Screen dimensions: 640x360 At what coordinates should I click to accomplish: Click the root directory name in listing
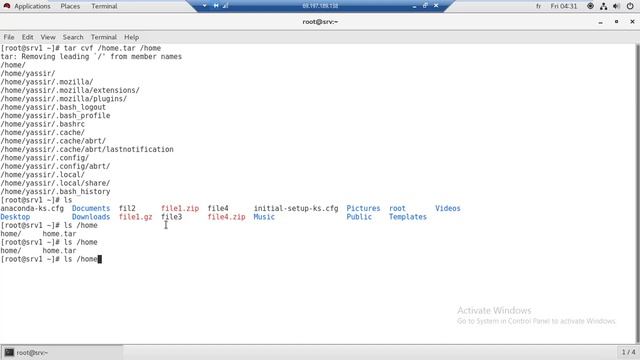click(x=397, y=208)
